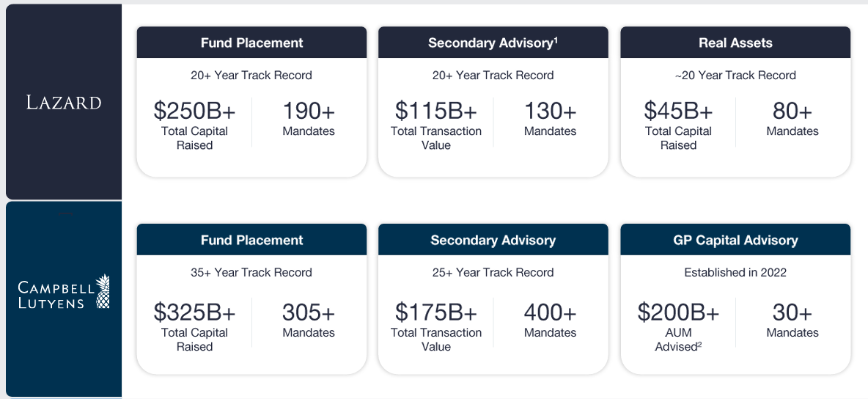
Task: Click the 190+ mandates figure
Action: [309, 111]
